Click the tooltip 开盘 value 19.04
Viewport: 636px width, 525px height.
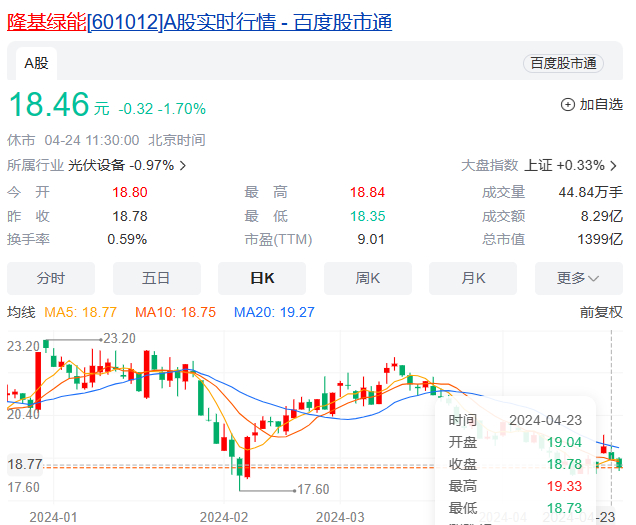(564, 442)
